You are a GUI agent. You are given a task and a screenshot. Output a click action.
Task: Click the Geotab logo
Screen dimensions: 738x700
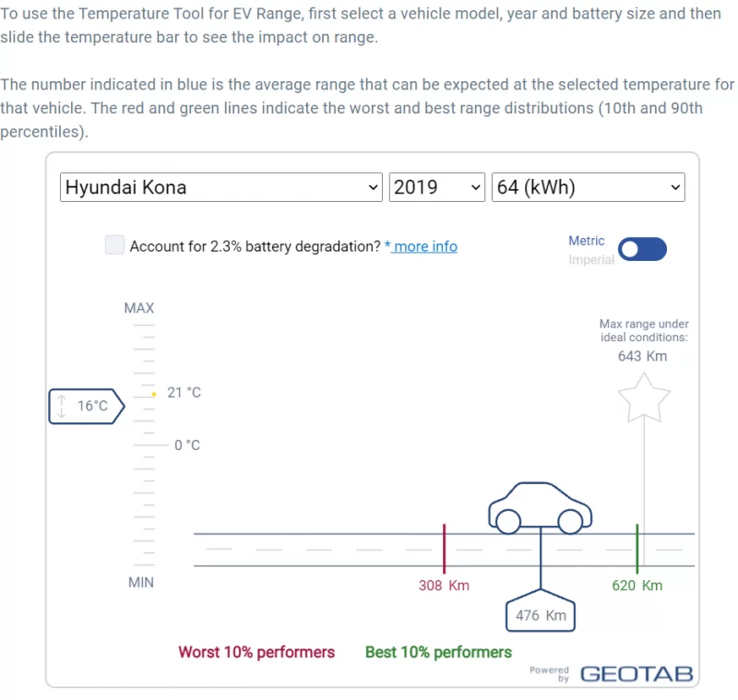coord(636,674)
